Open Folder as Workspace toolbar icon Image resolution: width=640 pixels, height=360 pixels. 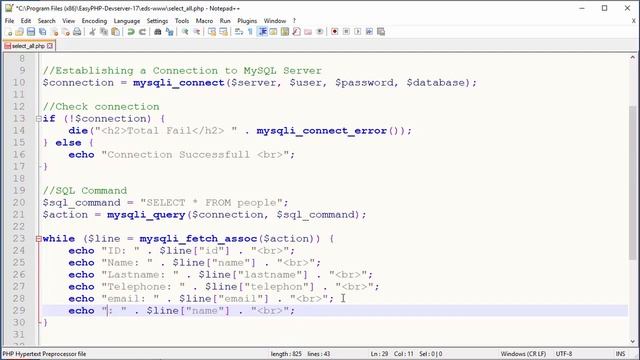(308, 32)
